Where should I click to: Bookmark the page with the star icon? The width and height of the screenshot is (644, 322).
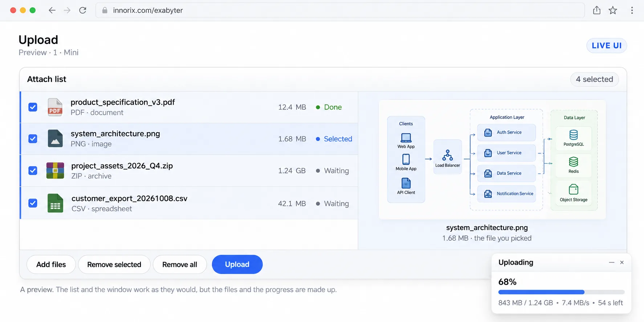(x=613, y=10)
